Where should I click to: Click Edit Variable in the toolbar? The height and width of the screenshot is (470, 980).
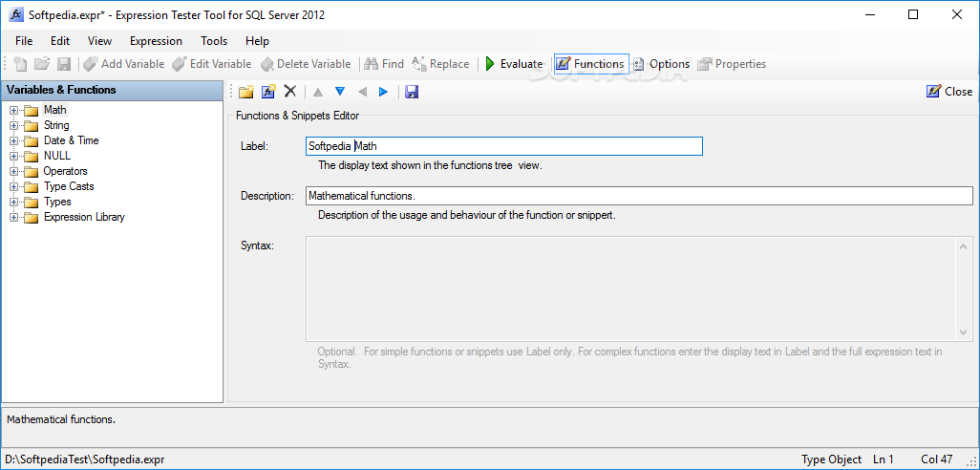coord(212,64)
